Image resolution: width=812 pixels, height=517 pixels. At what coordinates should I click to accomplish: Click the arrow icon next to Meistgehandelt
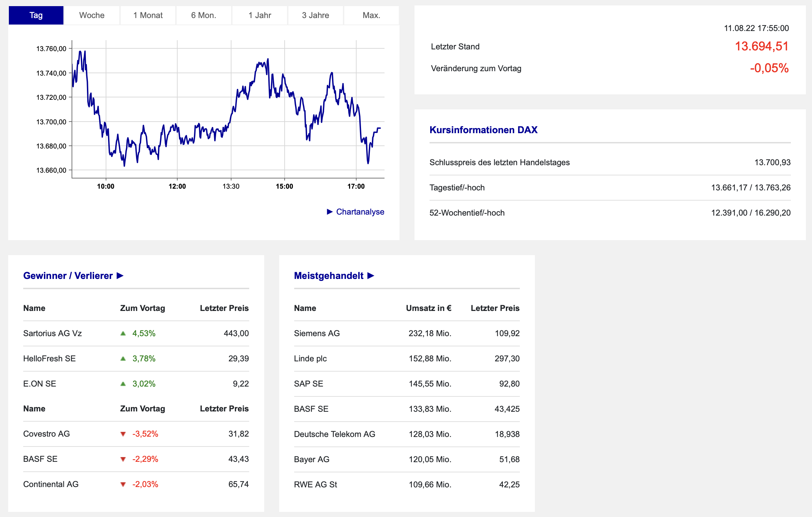click(x=371, y=276)
